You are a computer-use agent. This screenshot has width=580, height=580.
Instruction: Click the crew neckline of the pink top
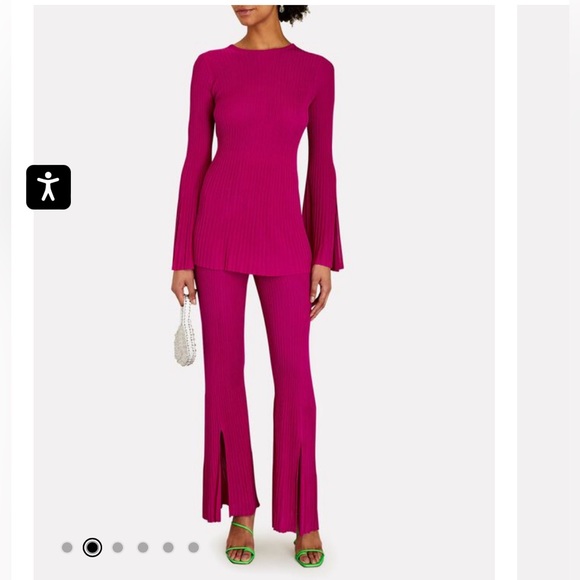coord(263,48)
